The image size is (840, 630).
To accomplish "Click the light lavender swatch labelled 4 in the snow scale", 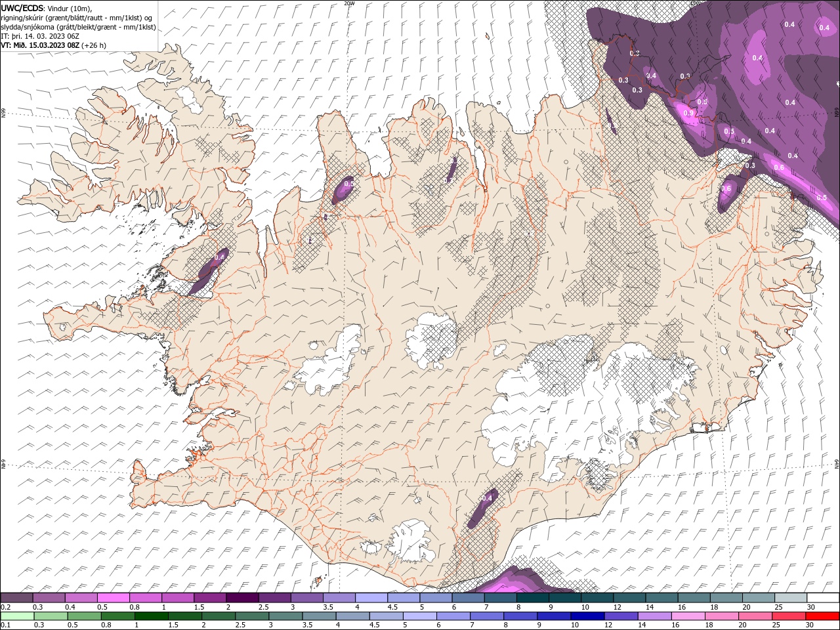I will tap(371, 598).
